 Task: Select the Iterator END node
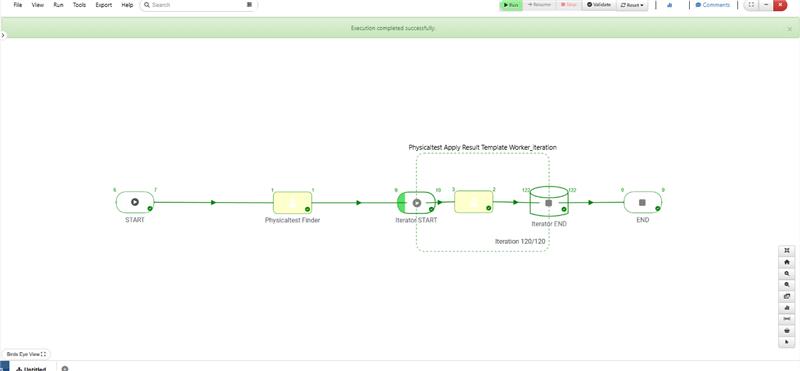(548, 202)
